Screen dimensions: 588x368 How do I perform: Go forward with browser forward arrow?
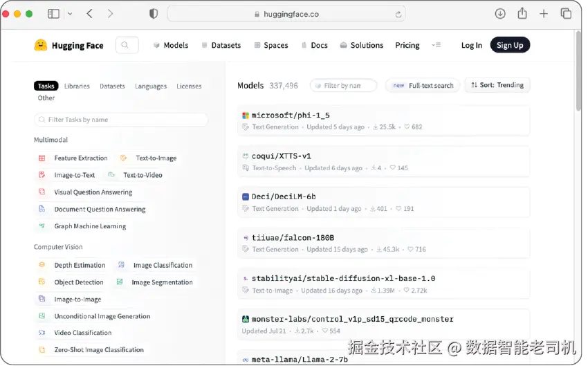110,14
